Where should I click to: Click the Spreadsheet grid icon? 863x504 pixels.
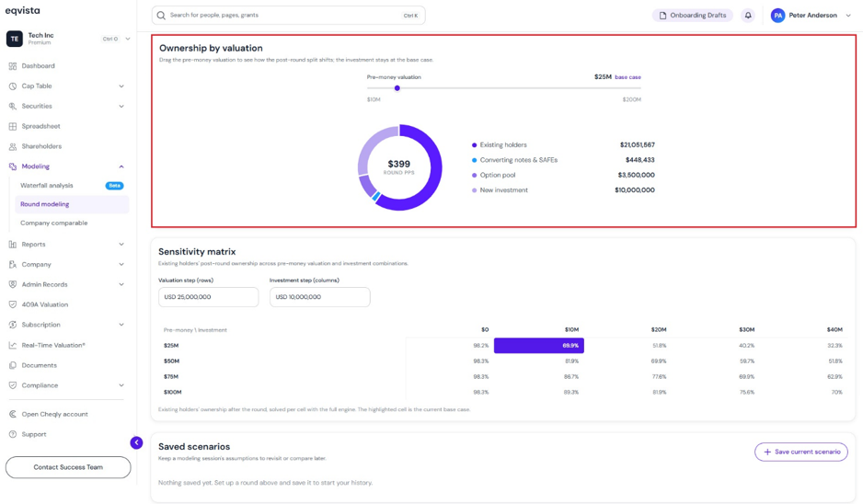[x=13, y=126]
